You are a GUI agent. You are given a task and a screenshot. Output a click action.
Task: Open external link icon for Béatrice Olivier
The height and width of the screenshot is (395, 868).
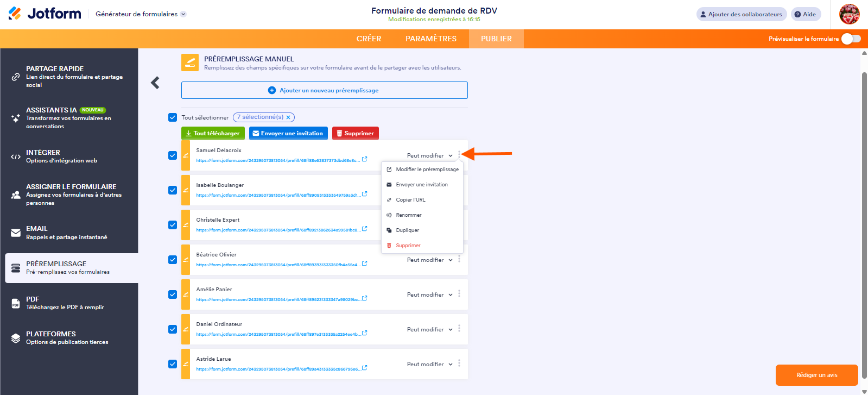click(365, 264)
